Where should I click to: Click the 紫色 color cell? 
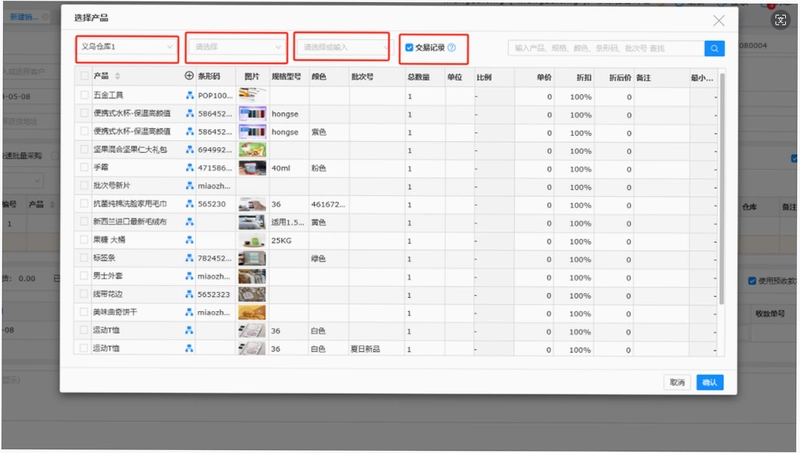click(x=319, y=132)
